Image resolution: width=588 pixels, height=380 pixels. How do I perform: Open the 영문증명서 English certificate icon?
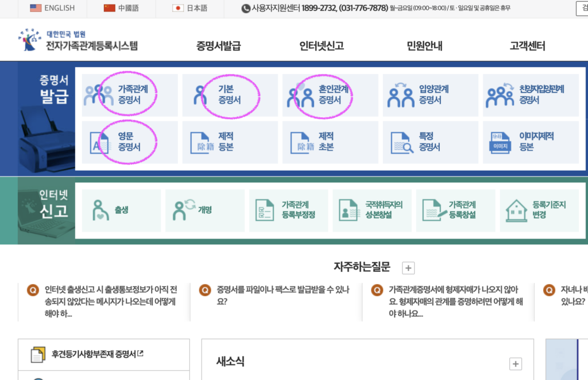(129, 142)
